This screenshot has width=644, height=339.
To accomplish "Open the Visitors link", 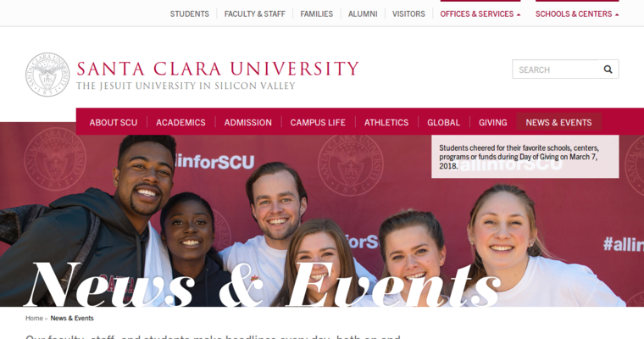I will point(408,14).
